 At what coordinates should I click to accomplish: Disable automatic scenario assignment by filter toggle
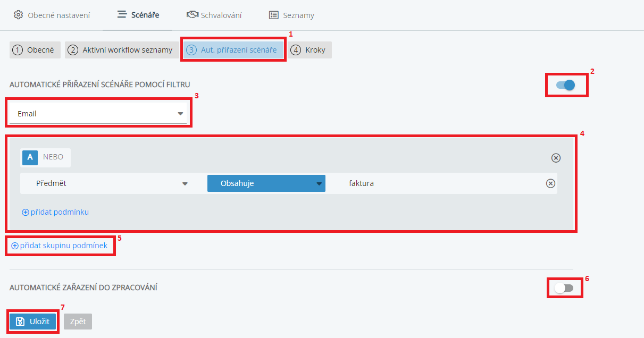click(x=566, y=85)
